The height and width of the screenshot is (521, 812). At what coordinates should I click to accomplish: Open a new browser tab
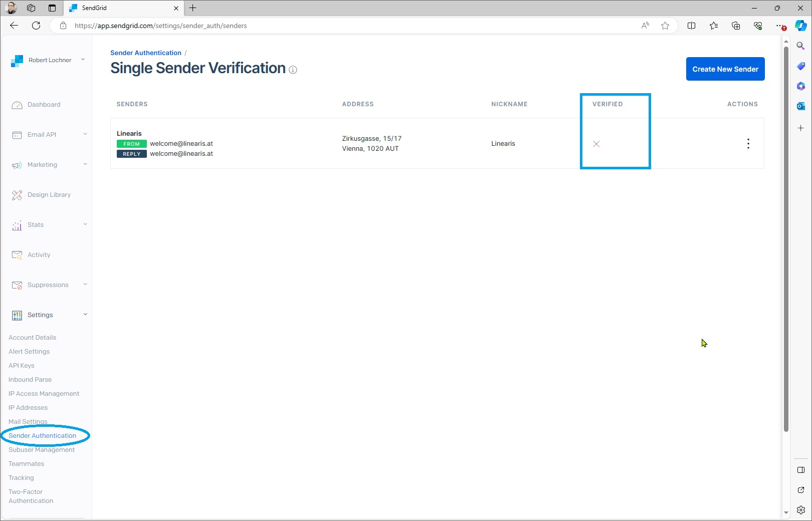[193, 8]
